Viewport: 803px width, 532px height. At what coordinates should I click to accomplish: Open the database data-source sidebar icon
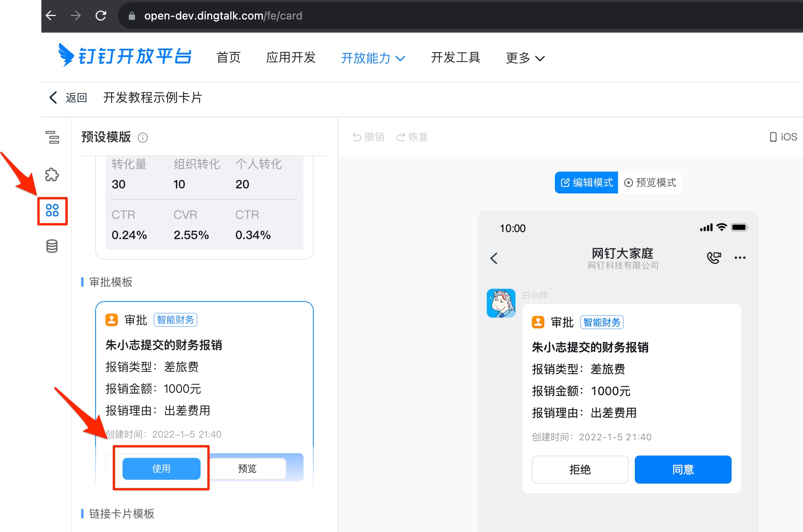[52, 246]
